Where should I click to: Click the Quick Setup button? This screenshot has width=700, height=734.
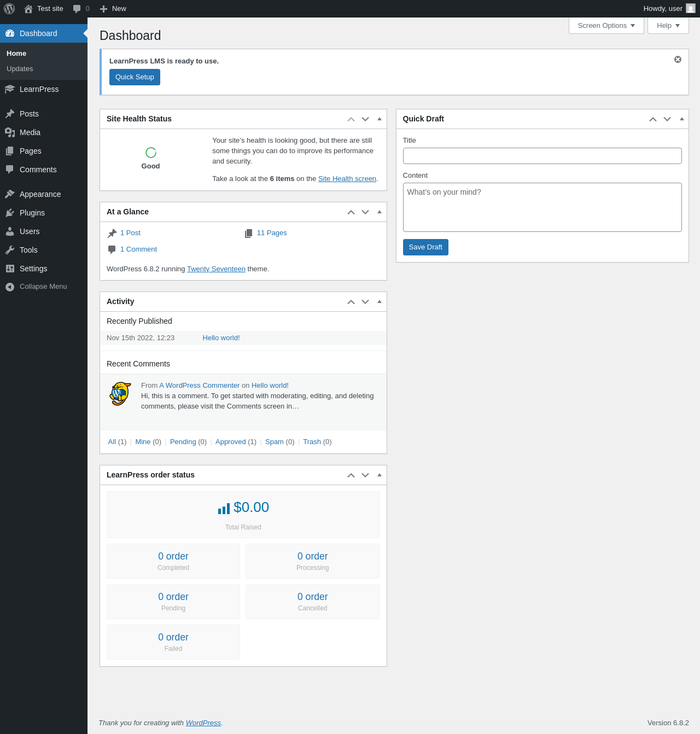click(x=135, y=77)
